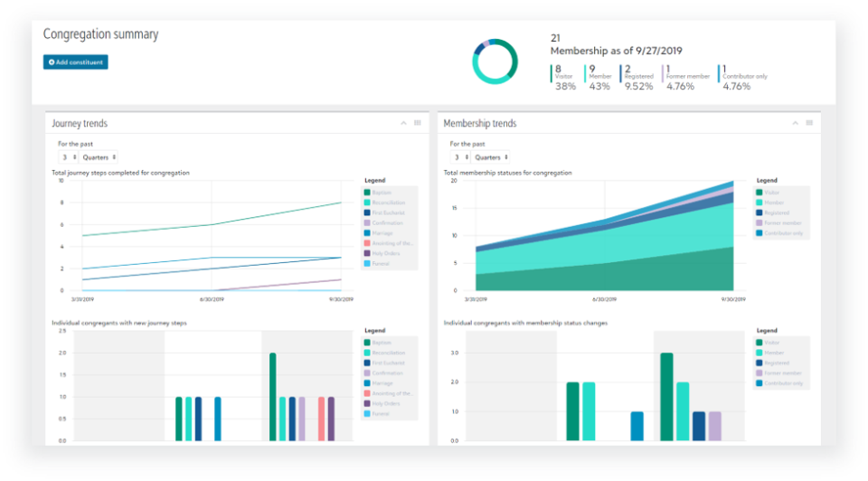Screen dimensions: 868x481
Task: Click Visitor swatch in membership status changes legend
Action: pos(759,343)
